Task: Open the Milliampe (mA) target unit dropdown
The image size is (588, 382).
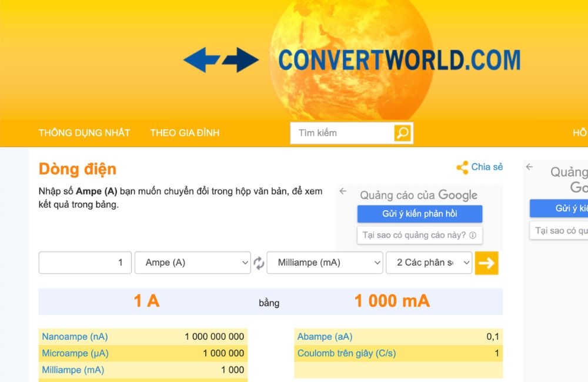Action: (x=325, y=263)
